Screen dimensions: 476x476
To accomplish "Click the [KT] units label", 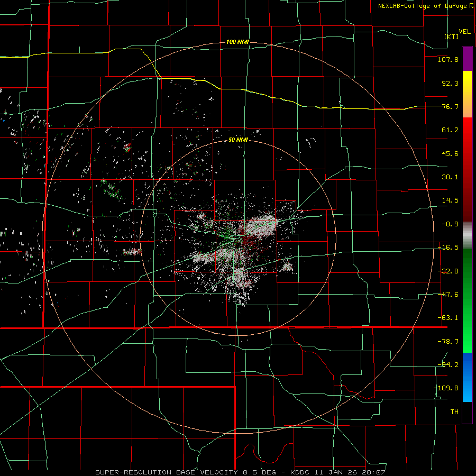I will tap(451, 36).
